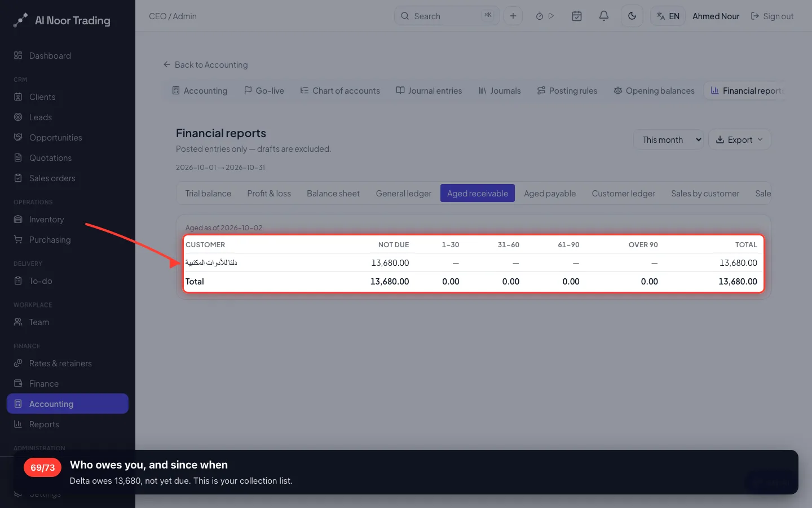Image resolution: width=812 pixels, height=508 pixels.
Task: Switch to Aged payable report
Action: [550, 193]
